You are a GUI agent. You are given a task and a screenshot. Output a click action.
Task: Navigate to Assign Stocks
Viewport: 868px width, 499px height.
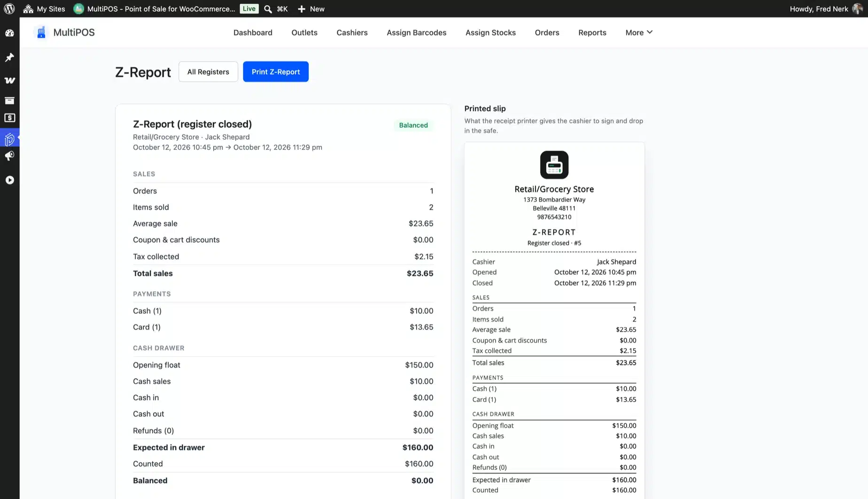[x=490, y=32]
